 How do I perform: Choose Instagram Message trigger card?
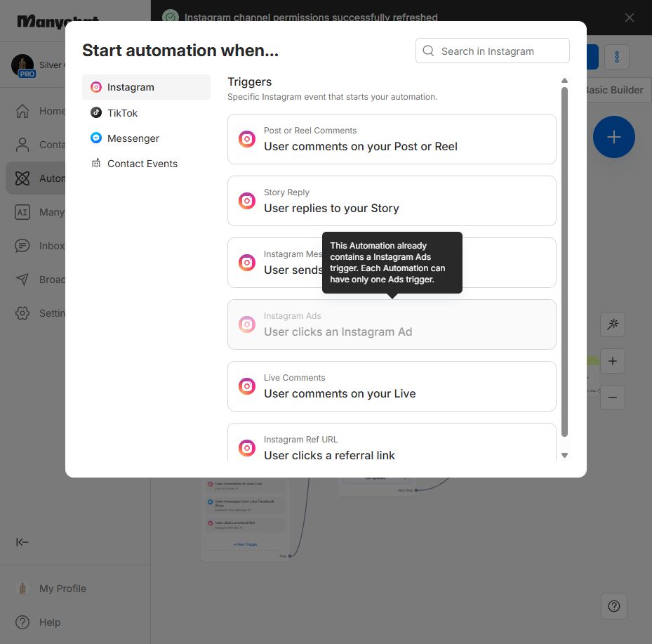pyautogui.click(x=392, y=263)
